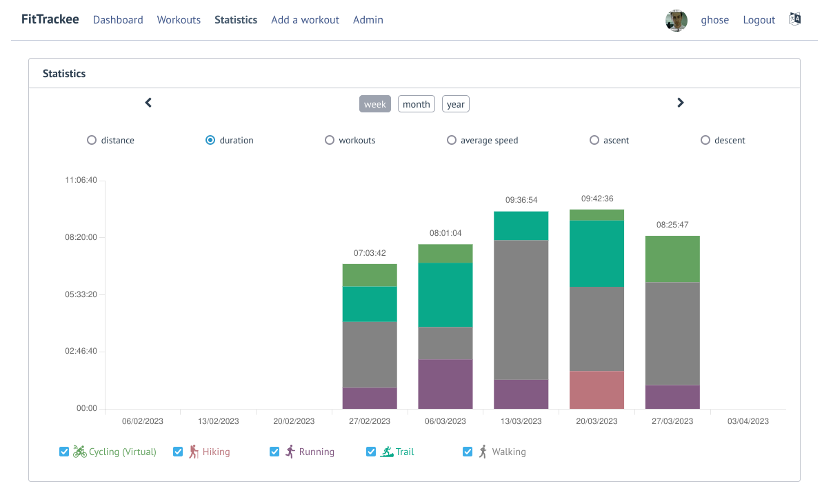Switch to year view
This screenshot has height=504, width=822.
[456, 104]
